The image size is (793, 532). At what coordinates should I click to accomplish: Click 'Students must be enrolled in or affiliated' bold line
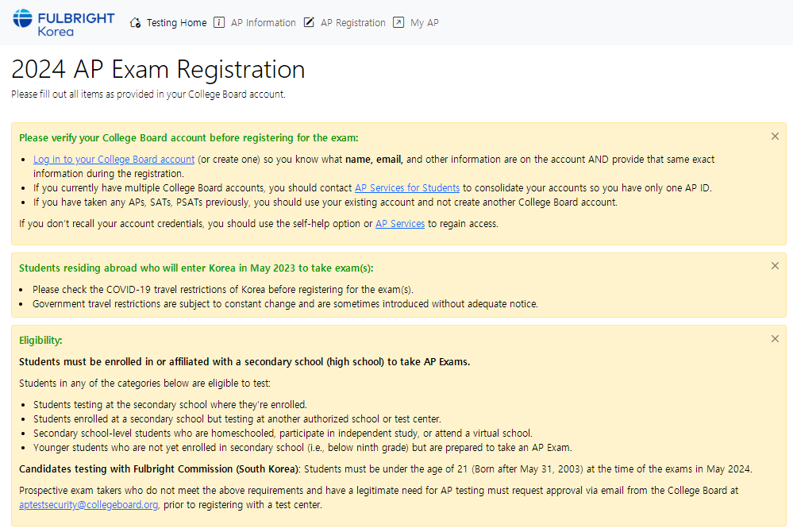click(244, 362)
